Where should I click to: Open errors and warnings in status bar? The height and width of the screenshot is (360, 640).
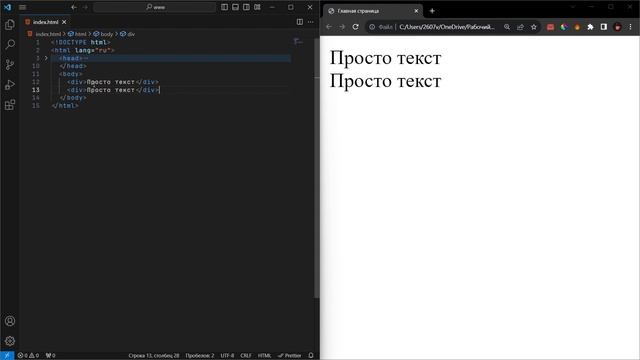[x=28, y=356]
